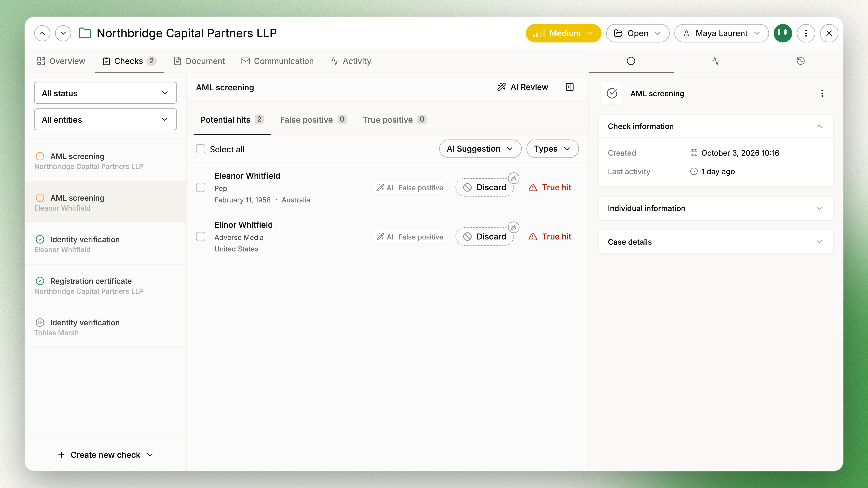Open the history clock tab in the right panel

[801, 61]
